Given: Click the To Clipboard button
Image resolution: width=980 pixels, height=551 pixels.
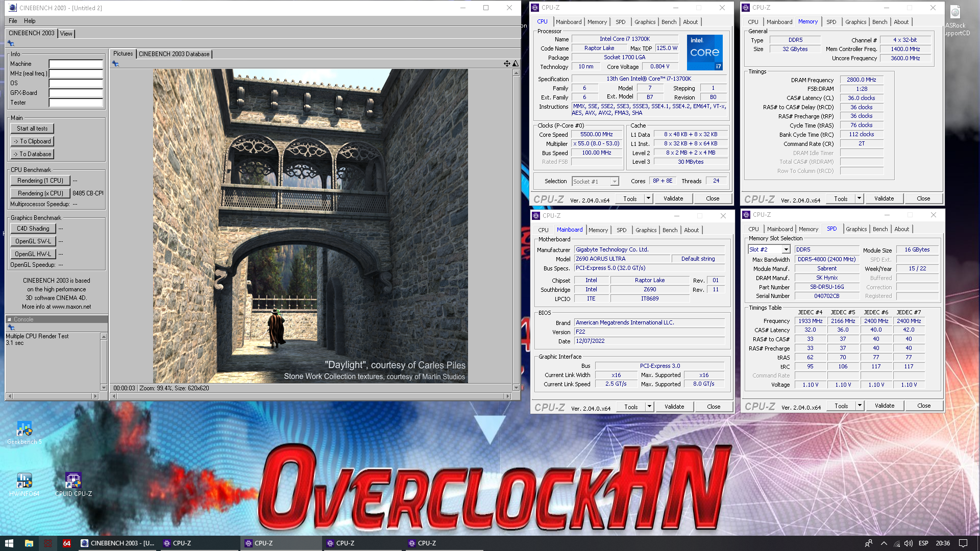Looking at the screenshot, I should (32, 141).
